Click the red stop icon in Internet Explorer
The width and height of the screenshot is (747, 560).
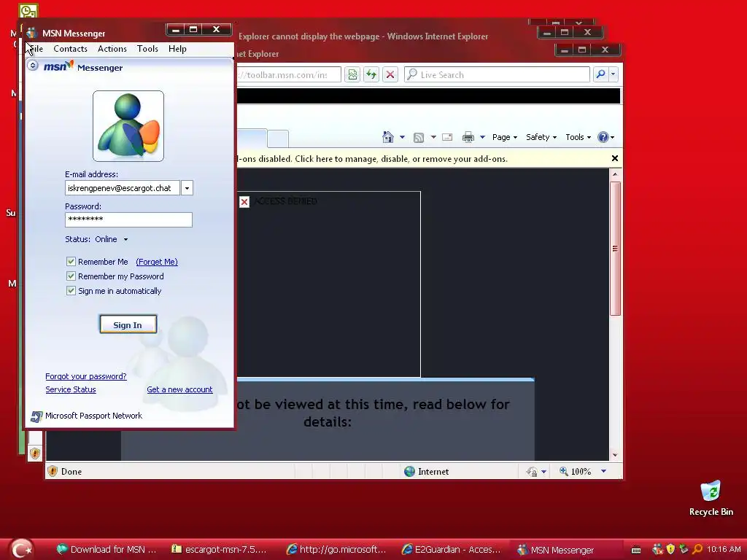[390, 75]
